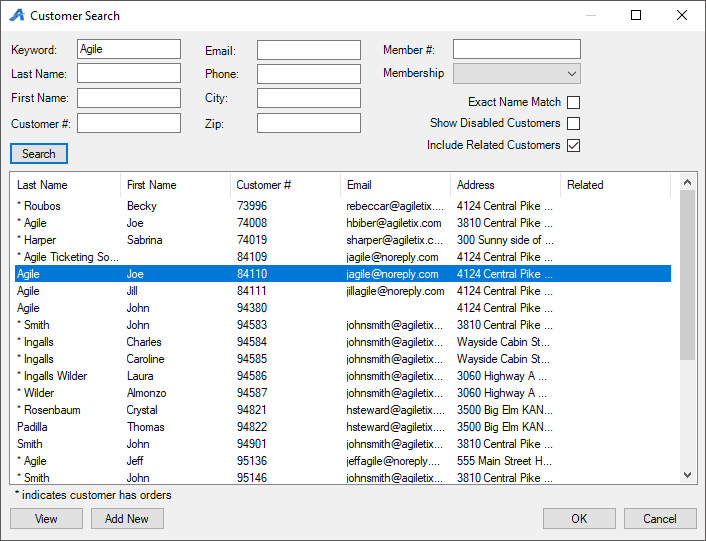Click the Customer # input field
The width and height of the screenshot is (706, 541).
129,123
